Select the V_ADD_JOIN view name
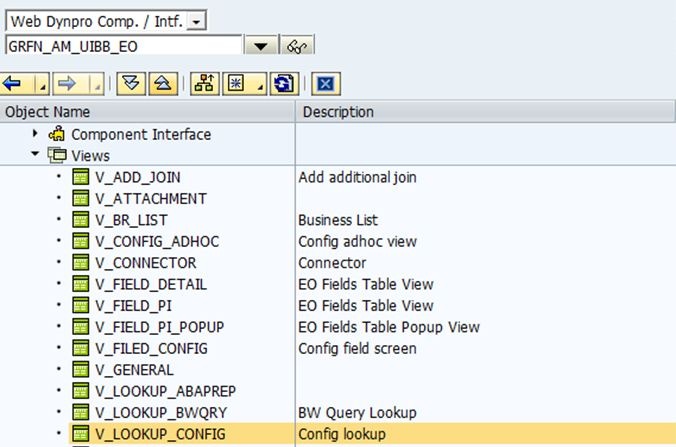The height and width of the screenshot is (447, 676). (138, 177)
